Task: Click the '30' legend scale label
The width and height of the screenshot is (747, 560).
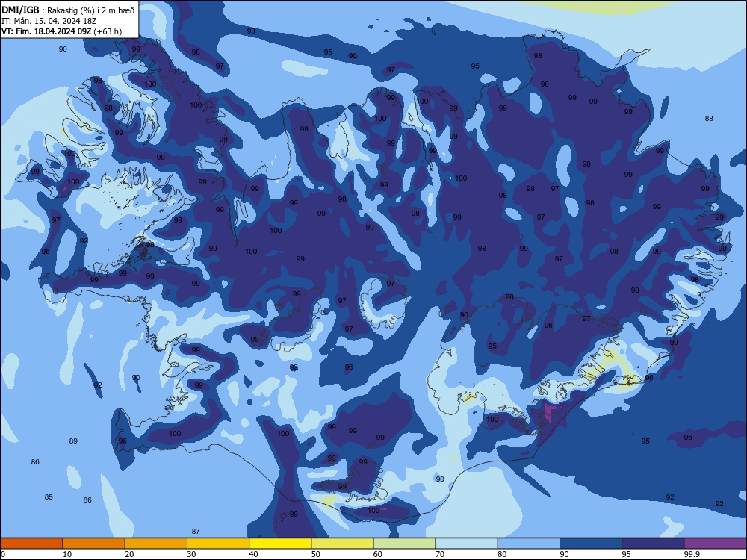Action: point(191,554)
